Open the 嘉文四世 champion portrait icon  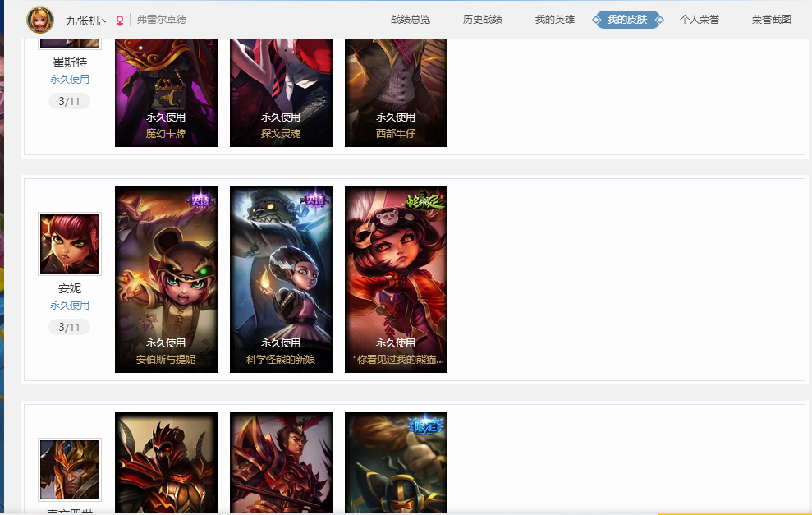click(x=70, y=469)
